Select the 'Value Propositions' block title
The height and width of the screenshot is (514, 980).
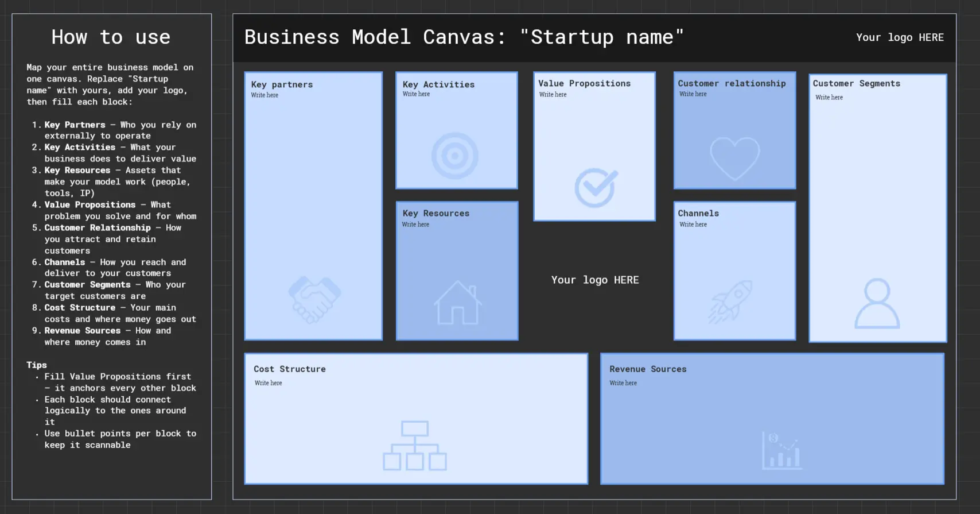[x=584, y=83]
